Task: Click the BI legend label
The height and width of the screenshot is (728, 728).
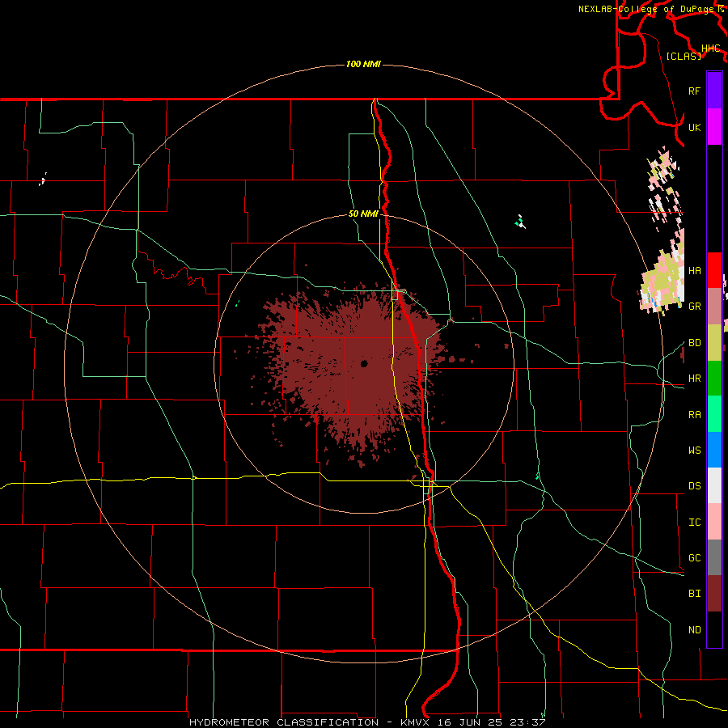Action: click(x=694, y=594)
